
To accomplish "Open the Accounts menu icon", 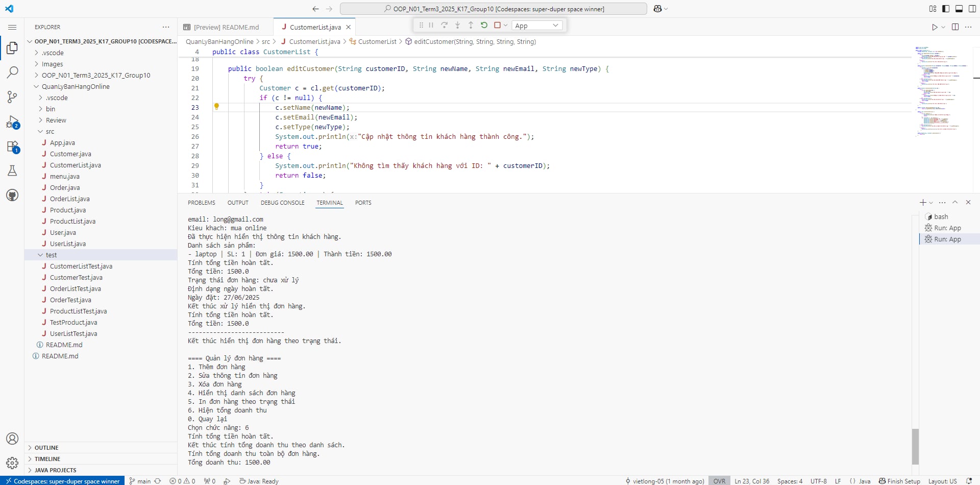I will (12, 439).
